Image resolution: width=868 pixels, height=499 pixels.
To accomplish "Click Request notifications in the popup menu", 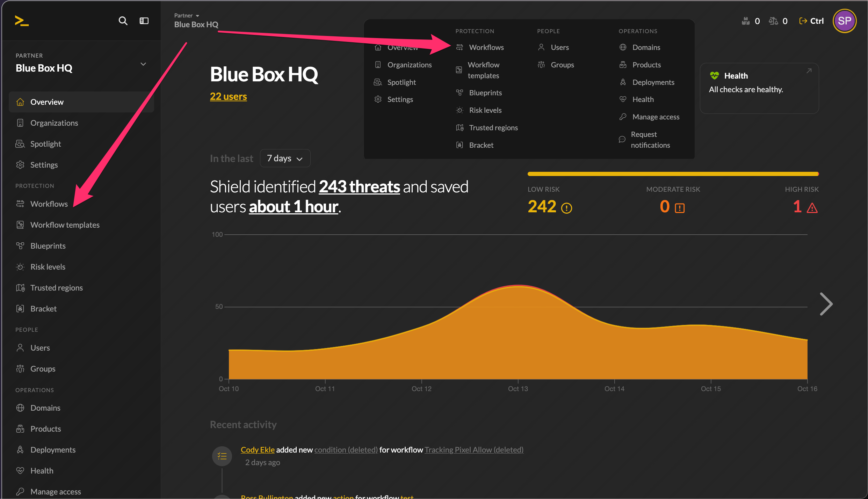I will coord(650,140).
